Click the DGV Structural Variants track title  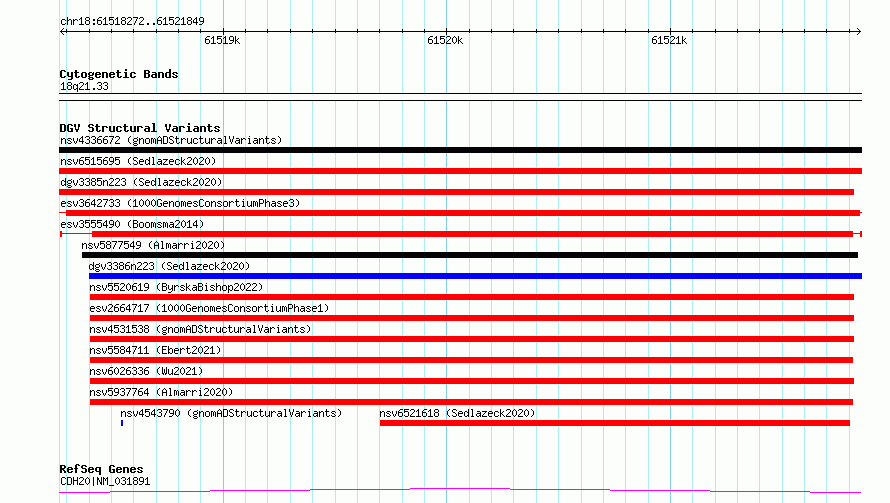coord(140,128)
